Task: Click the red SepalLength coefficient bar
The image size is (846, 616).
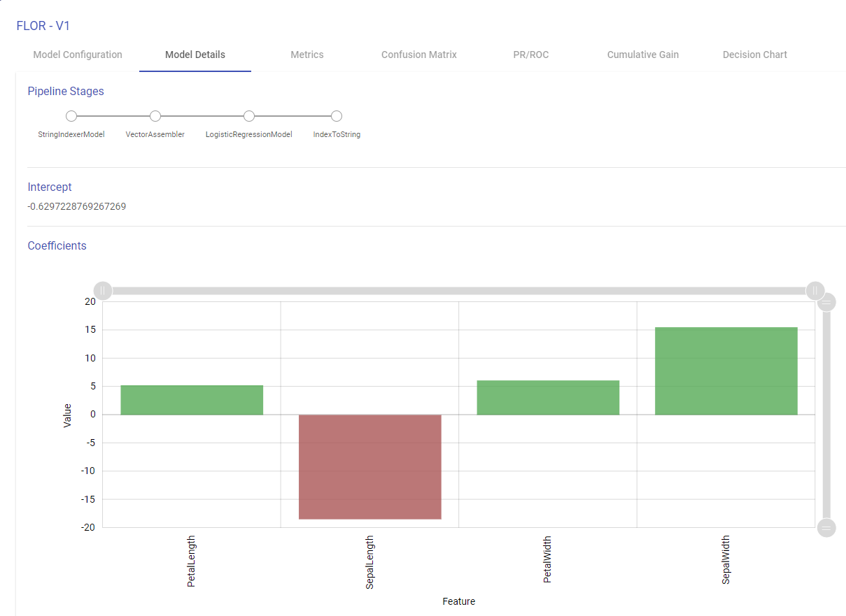Action: [x=370, y=466]
